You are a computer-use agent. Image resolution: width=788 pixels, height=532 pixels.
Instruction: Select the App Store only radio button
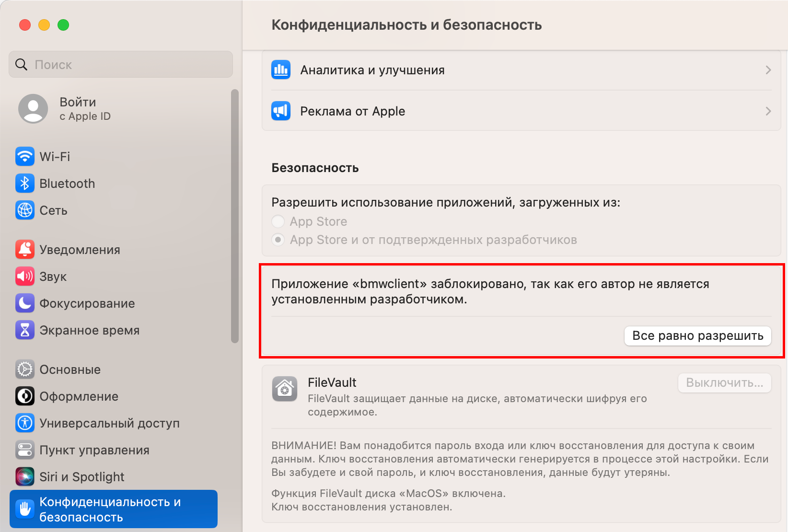coord(278,221)
